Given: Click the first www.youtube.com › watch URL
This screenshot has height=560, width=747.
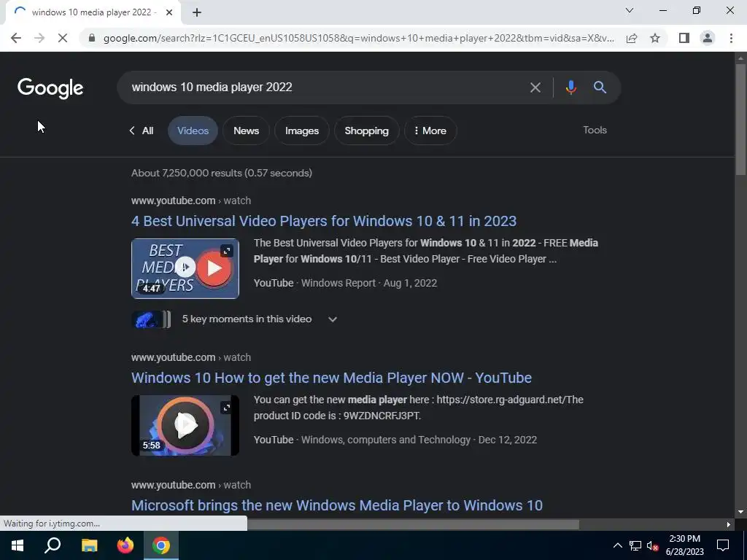Looking at the screenshot, I should tap(191, 201).
